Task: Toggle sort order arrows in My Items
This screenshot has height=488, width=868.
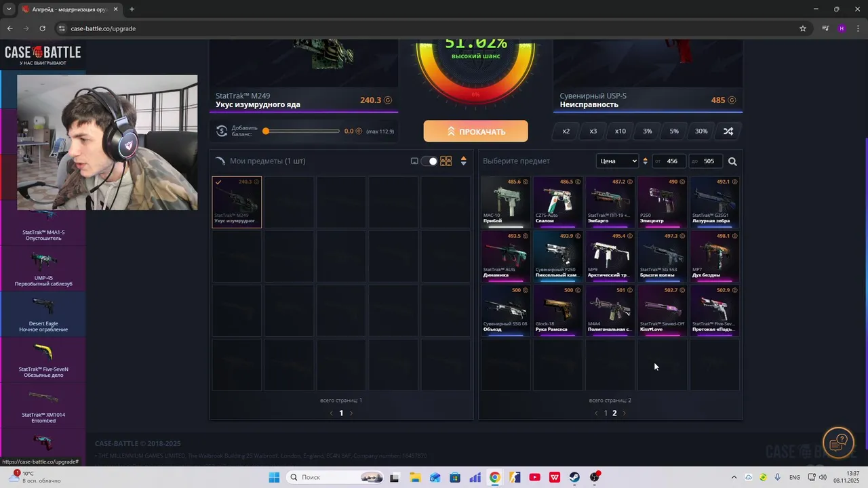Action: click(464, 161)
